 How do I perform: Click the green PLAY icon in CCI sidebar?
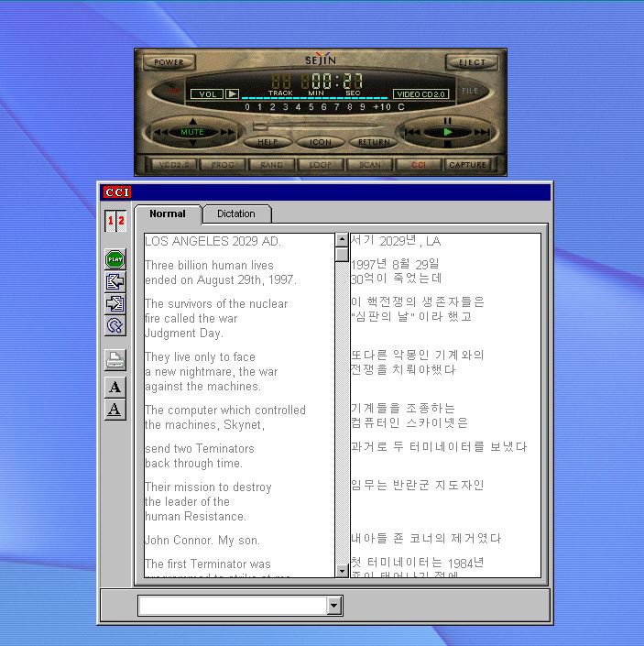coord(115,259)
